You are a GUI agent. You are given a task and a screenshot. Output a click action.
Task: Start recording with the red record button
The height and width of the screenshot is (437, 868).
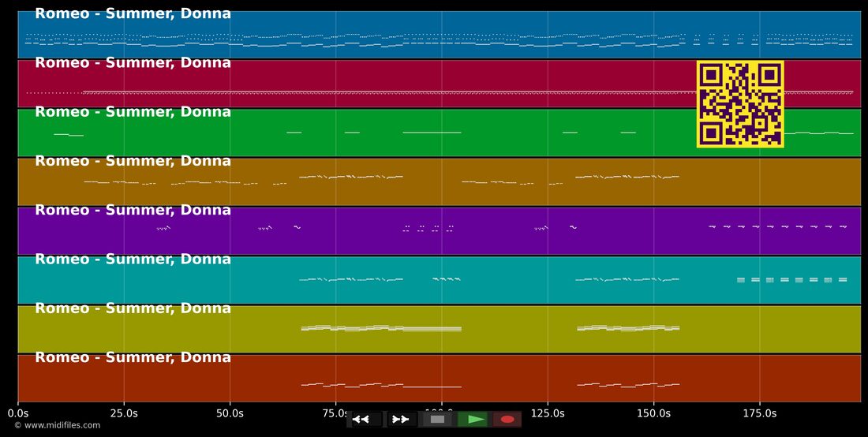pyautogui.click(x=507, y=420)
